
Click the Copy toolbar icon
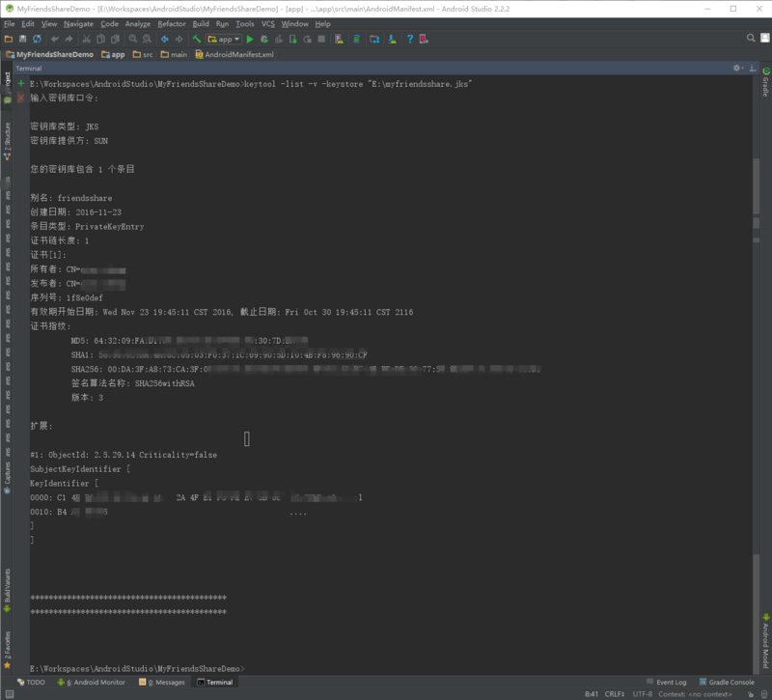101,39
